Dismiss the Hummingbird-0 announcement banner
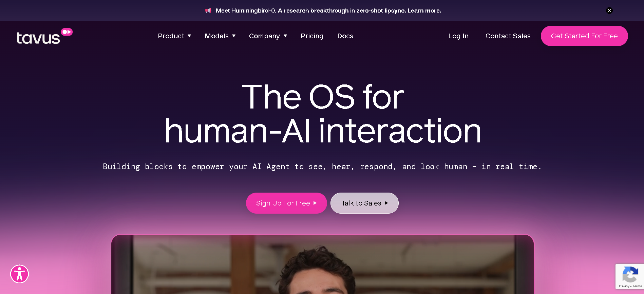Image resolution: width=644 pixels, height=294 pixels. click(609, 11)
